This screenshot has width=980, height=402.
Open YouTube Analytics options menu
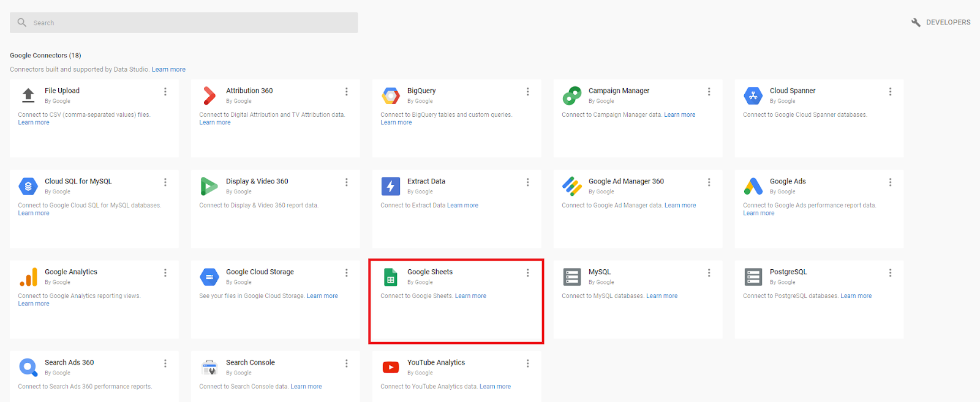tap(527, 363)
